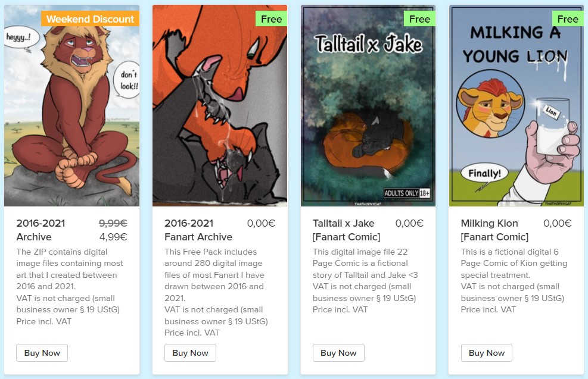Click the ADULTS ONLY 18+ label on cover
This screenshot has width=588, height=379.
tap(407, 193)
